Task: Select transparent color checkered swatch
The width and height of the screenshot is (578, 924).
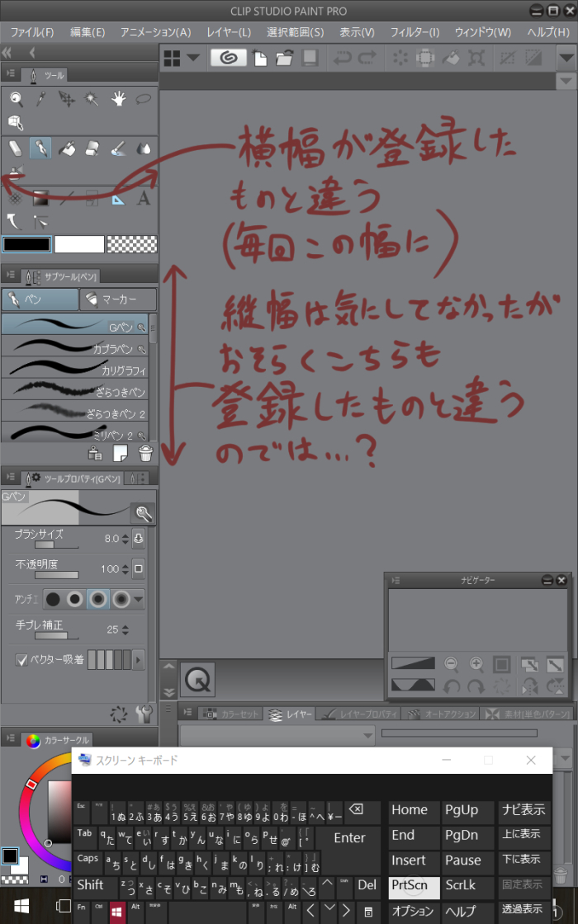Action: click(132, 244)
